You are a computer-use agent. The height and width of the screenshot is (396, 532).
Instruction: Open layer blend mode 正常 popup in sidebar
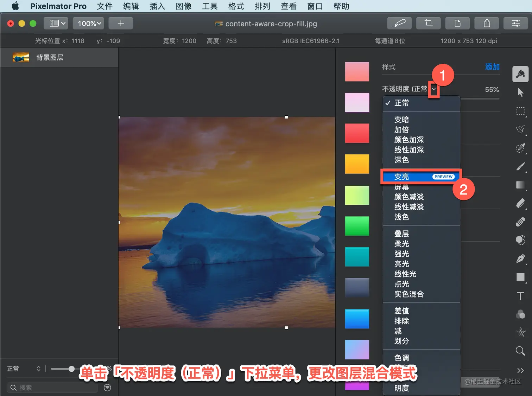[x=24, y=369]
